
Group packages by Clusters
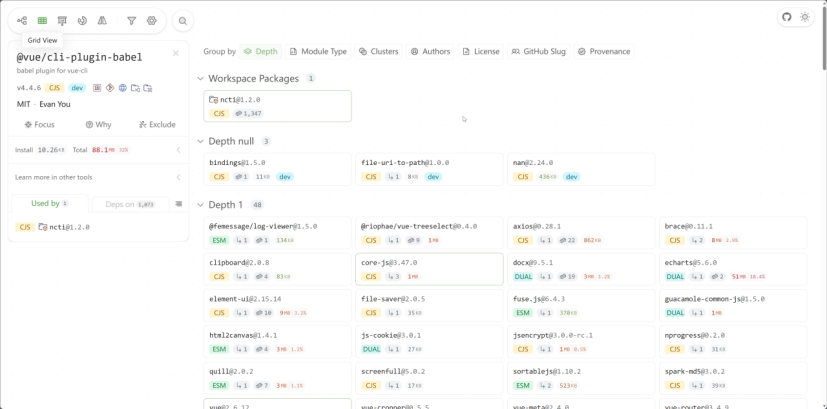(379, 51)
